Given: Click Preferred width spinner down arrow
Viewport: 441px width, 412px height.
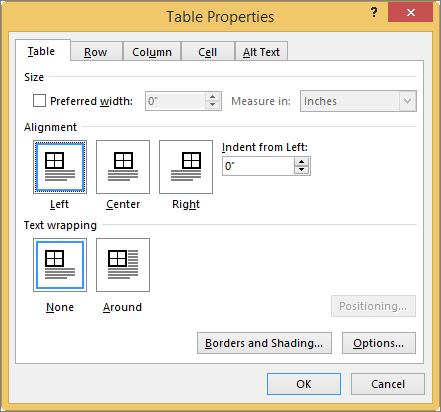Looking at the screenshot, I should coord(213,105).
